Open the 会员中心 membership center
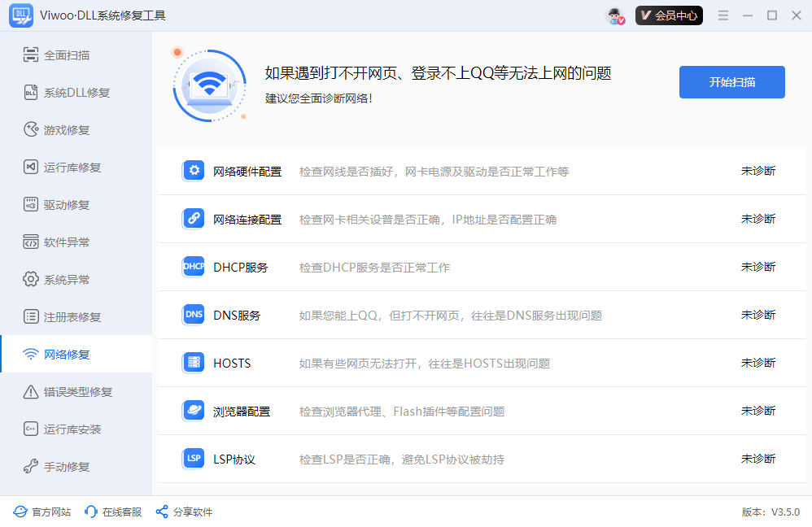The image size is (812, 527). [x=669, y=15]
